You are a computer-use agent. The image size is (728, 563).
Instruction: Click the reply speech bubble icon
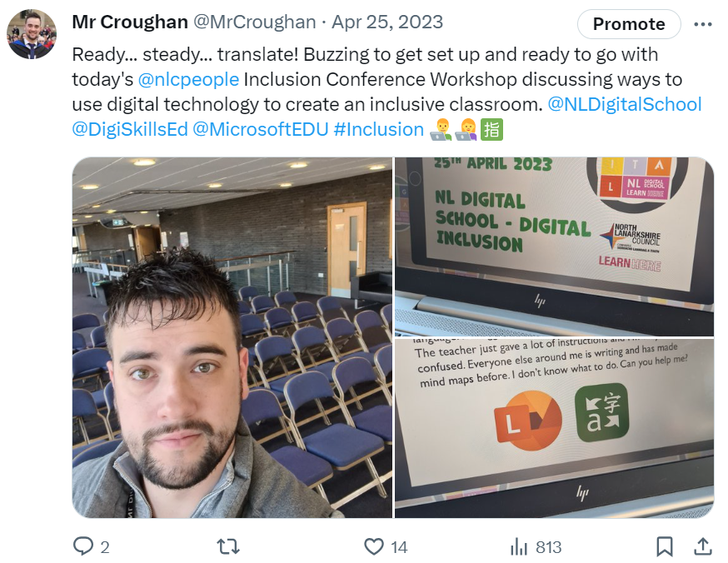(x=83, y=546)
